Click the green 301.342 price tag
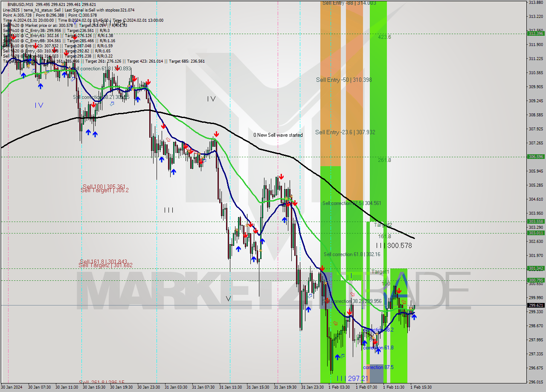This screenshot has width=546, height=392. [535, 268]
